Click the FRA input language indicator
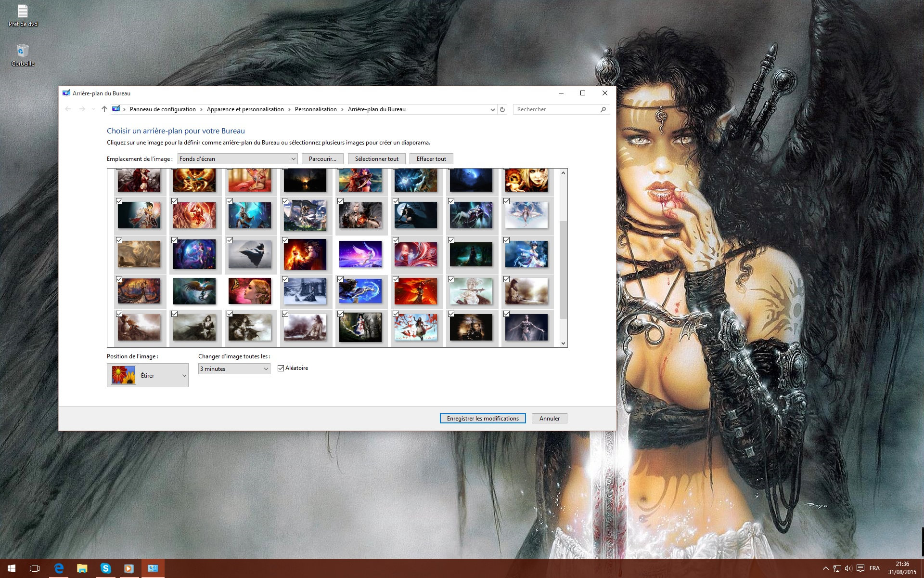 click(875, 568)
